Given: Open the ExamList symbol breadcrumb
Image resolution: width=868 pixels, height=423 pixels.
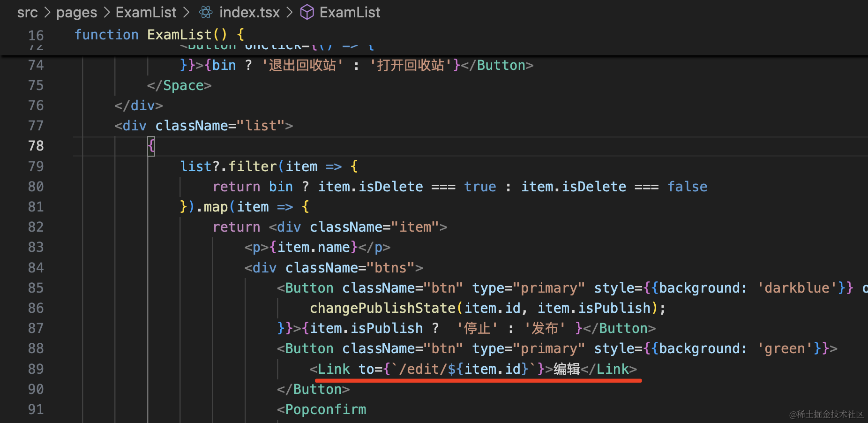Looking at the screenshot, I should (x=350, y=13).
